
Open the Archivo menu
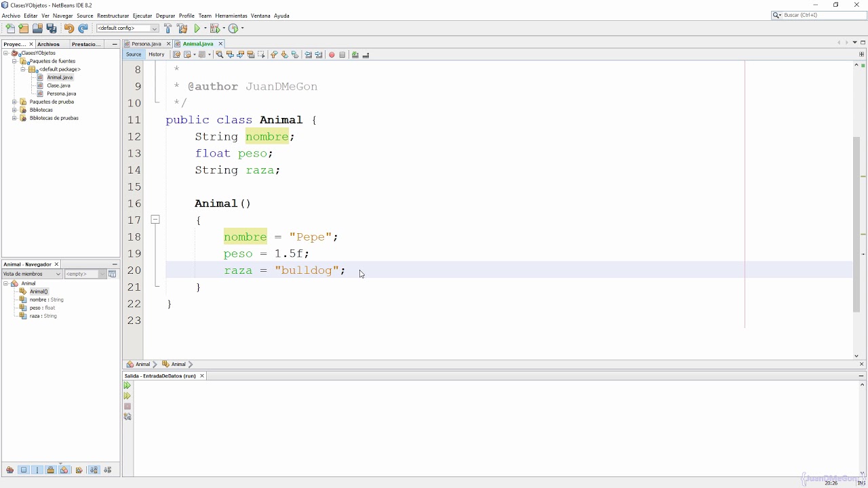11,16
